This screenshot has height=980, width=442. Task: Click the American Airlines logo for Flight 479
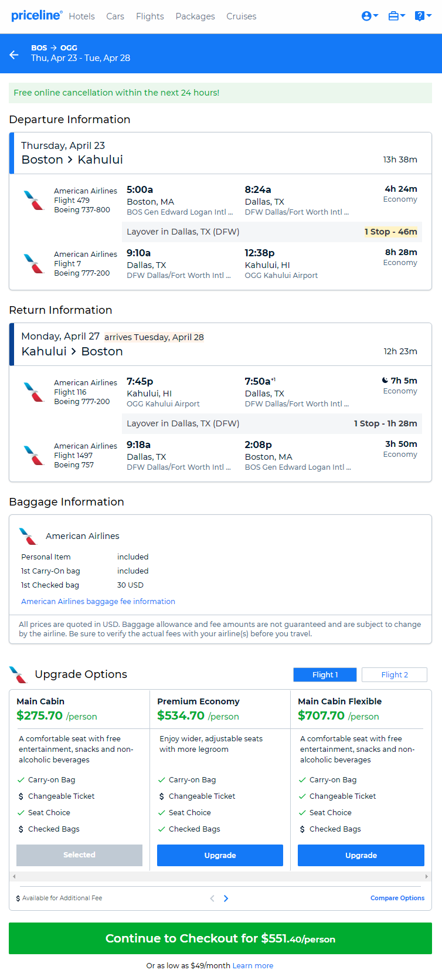coord(34,200)
